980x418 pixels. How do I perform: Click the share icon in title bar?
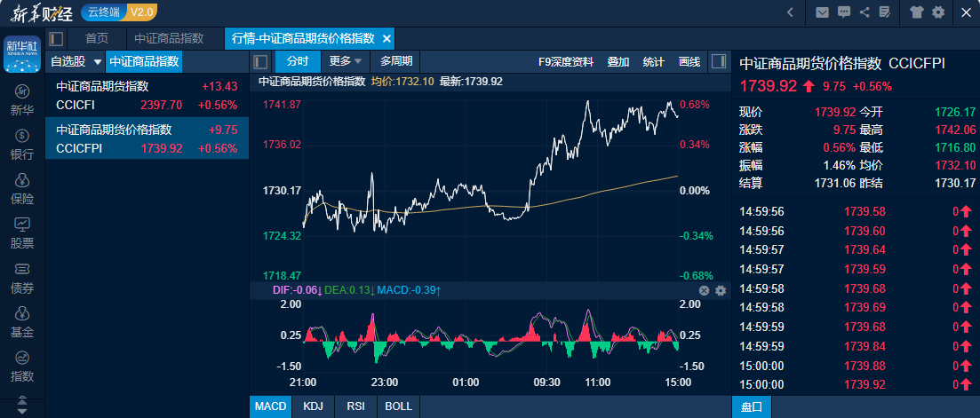coord(863,12)
